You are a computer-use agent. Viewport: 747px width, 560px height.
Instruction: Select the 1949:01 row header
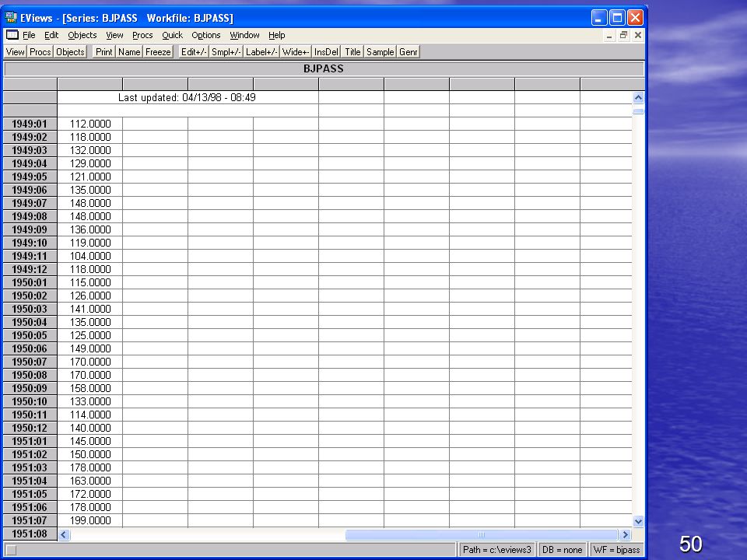[30, 124]
